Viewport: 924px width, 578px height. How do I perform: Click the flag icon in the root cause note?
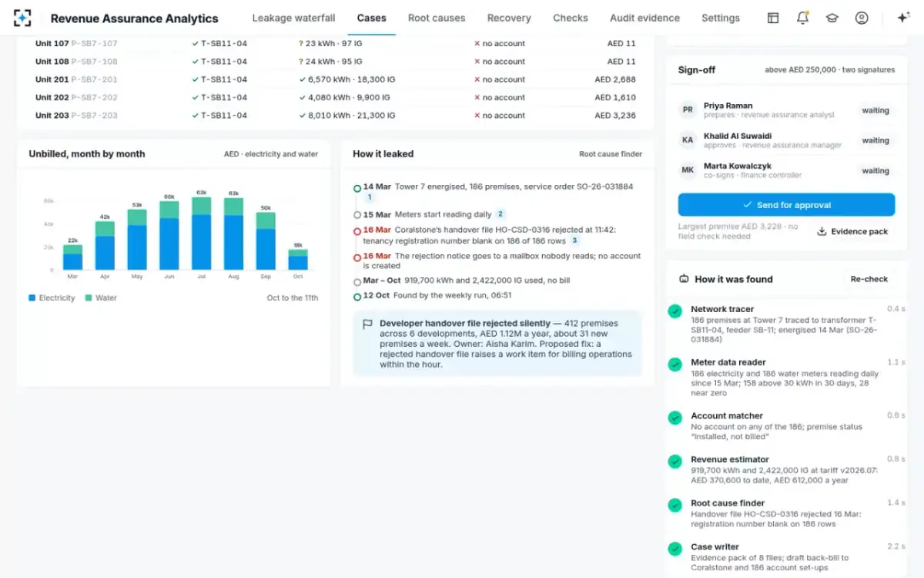tap(367, 324)
